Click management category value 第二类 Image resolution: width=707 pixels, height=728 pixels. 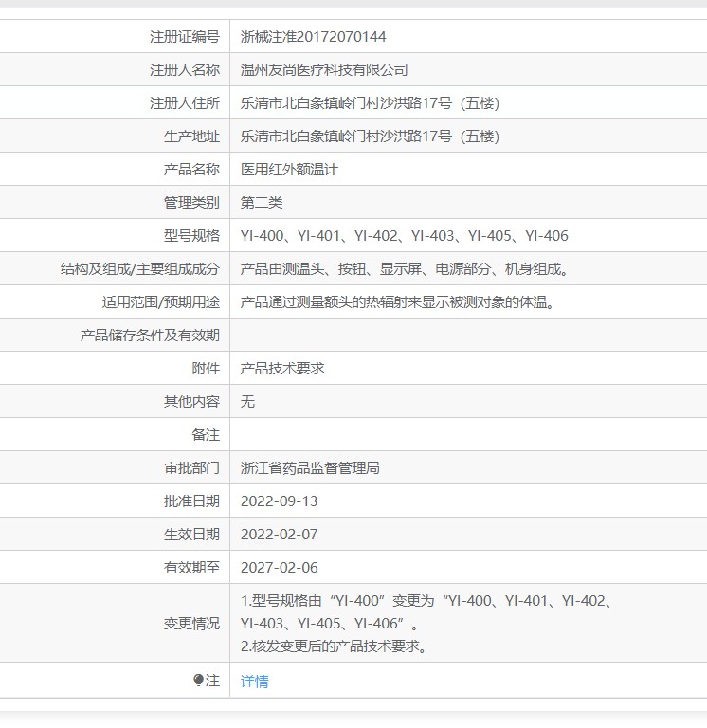click(x=262, y=203)
